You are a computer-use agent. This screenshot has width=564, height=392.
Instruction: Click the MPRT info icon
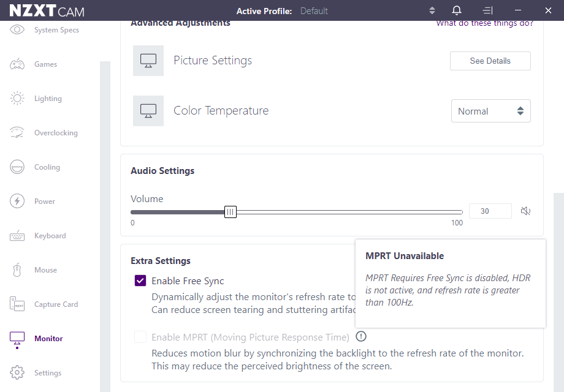coord(360,336)
